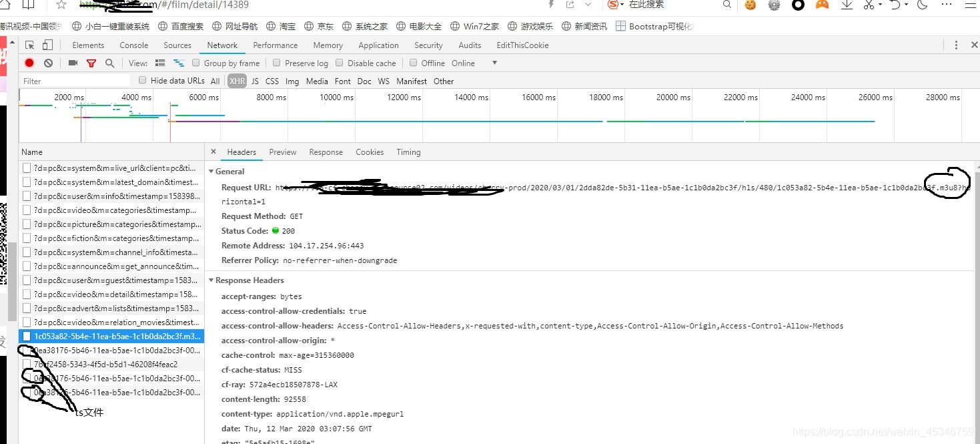
Task: Switch to larger request rows view icon
Action: click(160, 63)
